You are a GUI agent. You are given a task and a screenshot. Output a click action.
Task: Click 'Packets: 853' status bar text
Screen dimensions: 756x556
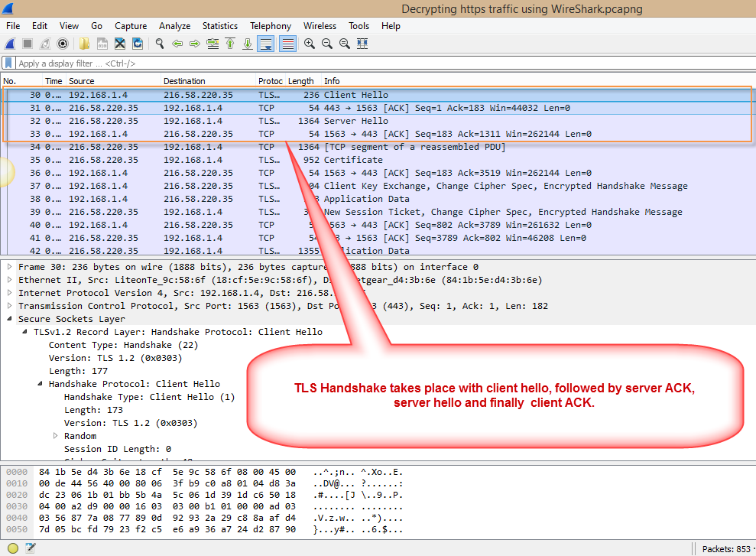click(x=726, y=549)
